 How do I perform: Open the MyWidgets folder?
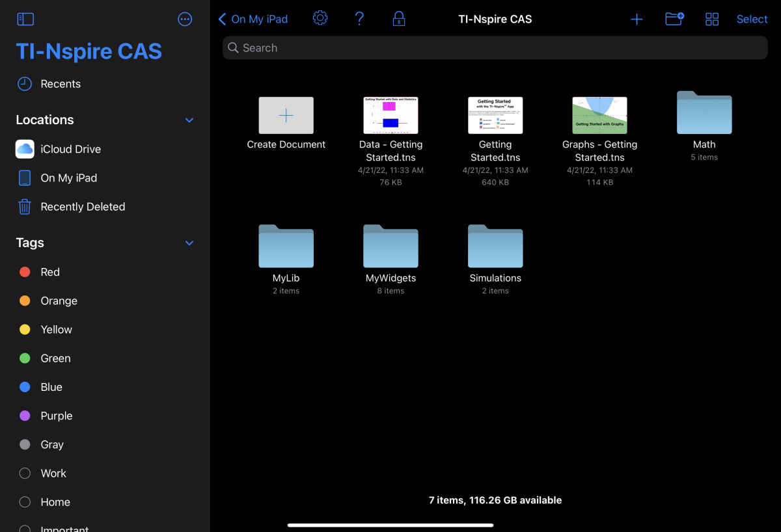tap(390, 246)
